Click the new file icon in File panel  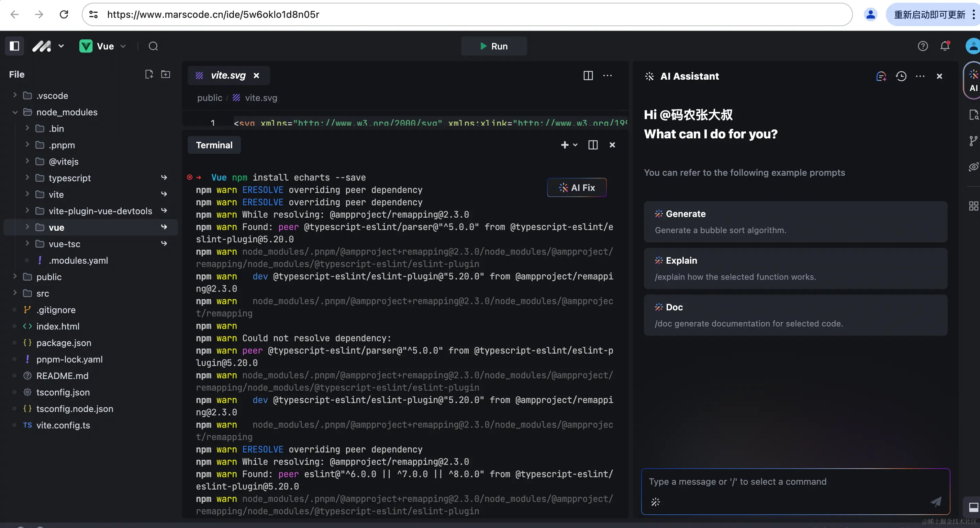[x=149, y=74]
